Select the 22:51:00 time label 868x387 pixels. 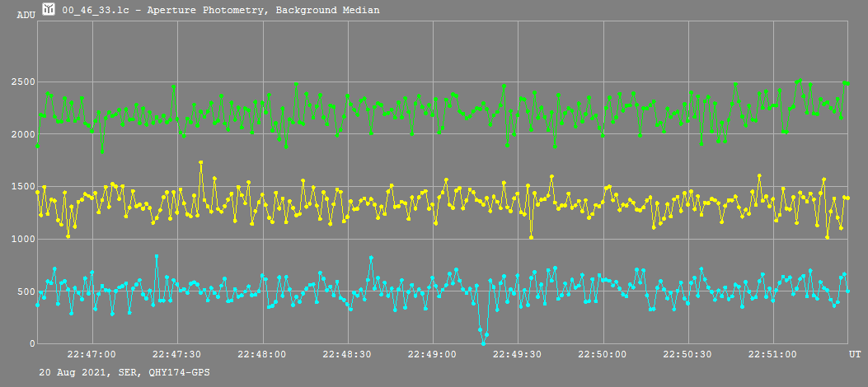tap(773, 354)
